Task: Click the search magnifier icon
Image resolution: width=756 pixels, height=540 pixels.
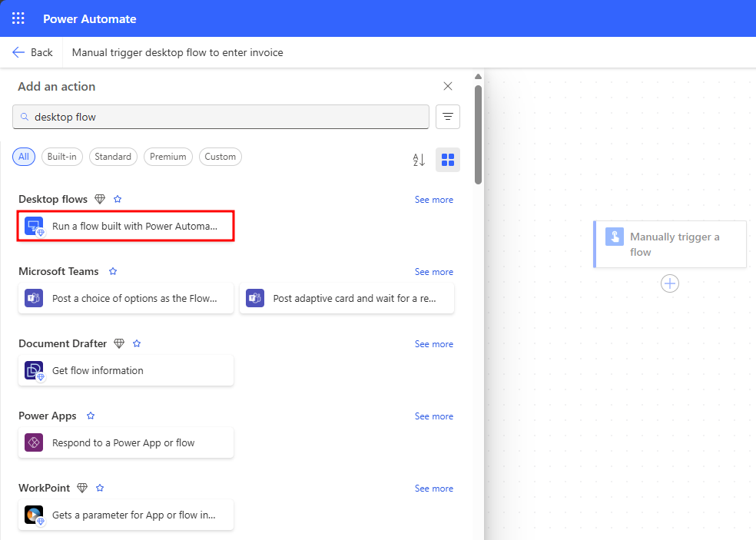Action: tap(24, 117)
